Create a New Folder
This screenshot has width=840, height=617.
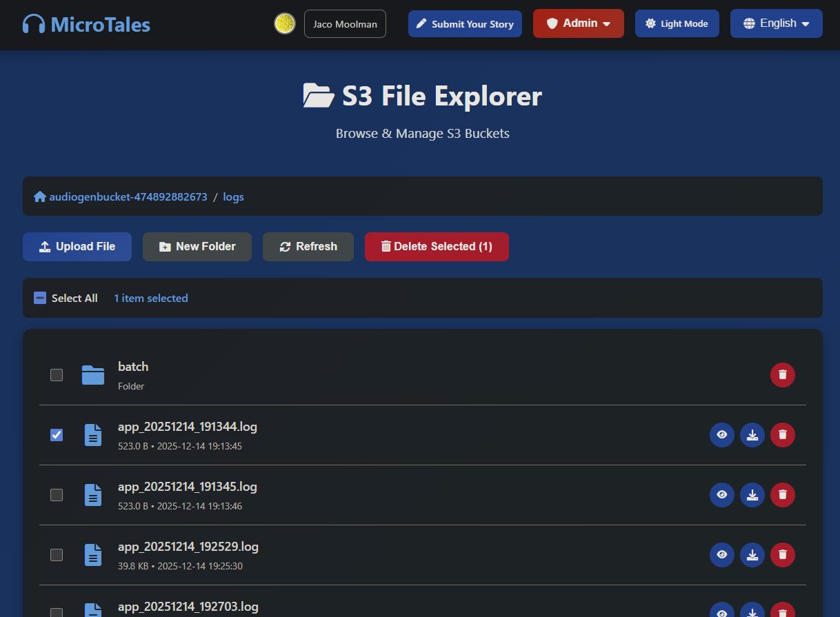197,247
